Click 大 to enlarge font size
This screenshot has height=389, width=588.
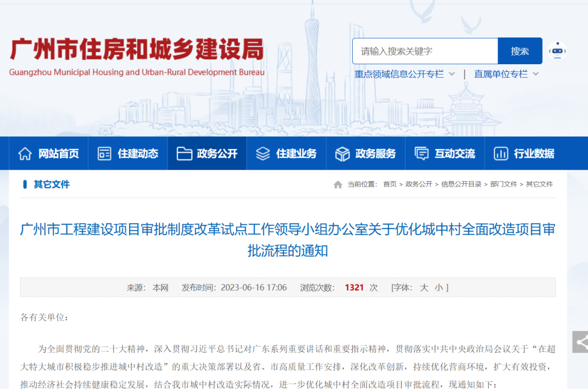(x=424, y=287)
